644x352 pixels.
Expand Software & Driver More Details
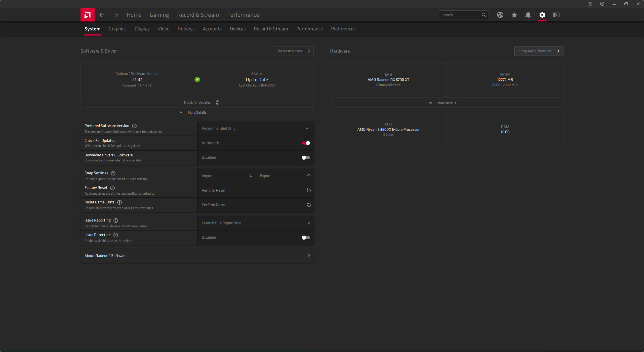click(197, 112)
